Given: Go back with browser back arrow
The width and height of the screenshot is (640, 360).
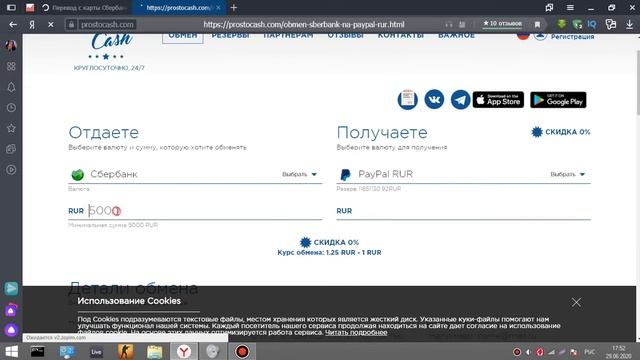Looking at the screenshot, I should [x=13, y=24].
